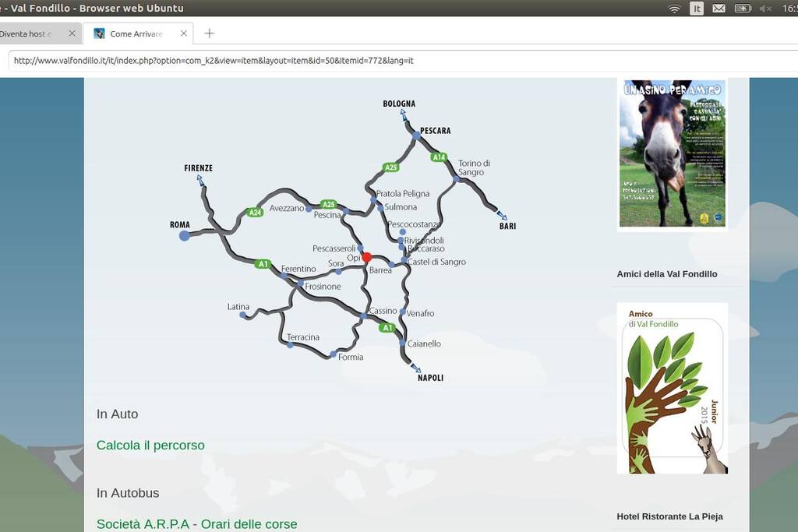Open the muted sound volume indicator
The height and width of the screenshot is (532, 798).
pos(765,9)
